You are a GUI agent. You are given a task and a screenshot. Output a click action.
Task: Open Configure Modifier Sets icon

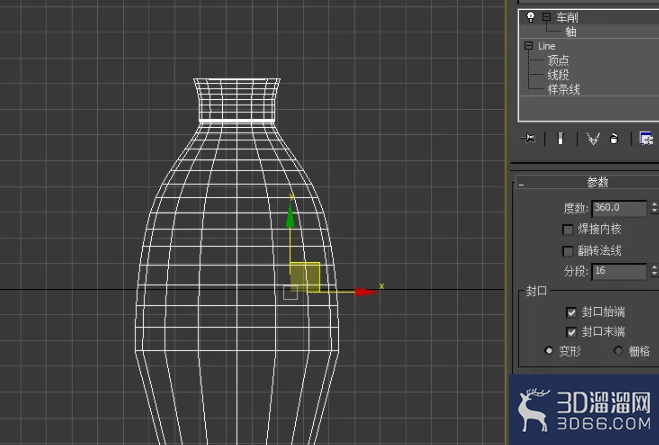pos(646,138)
